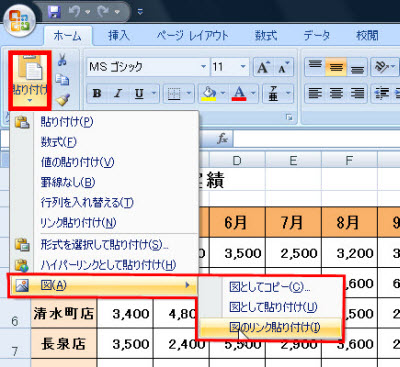Image resolution: width=400 pixels, height=367 pixels.
Task: Open 数式 ribbon tab
Action: click(266, 35)
